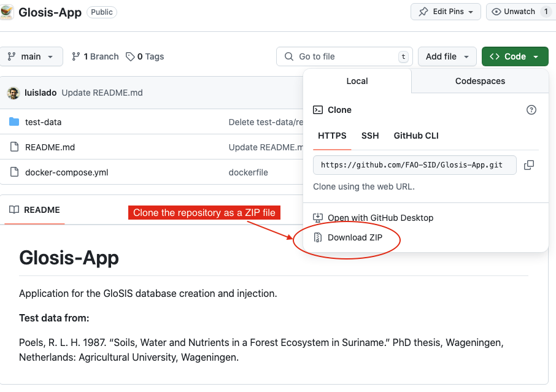Copy the HTTPS clone URL to clipboard
The image size is (556, 392).
528,165
